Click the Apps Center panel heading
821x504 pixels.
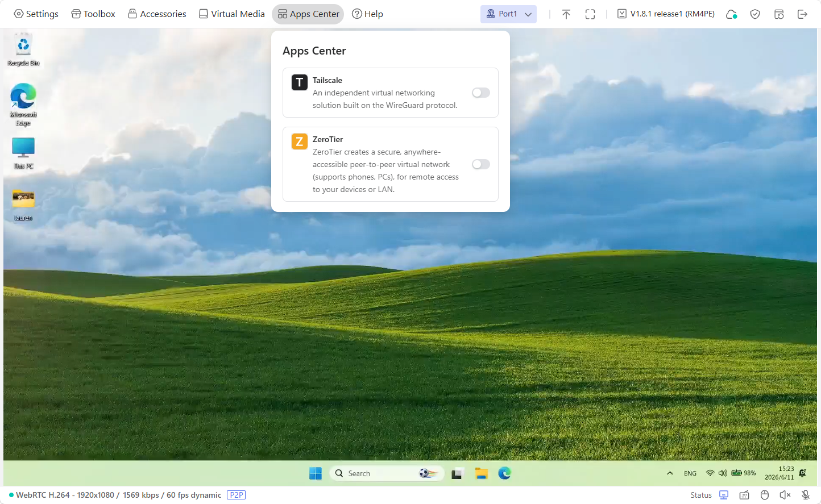[x=314, y=51]
